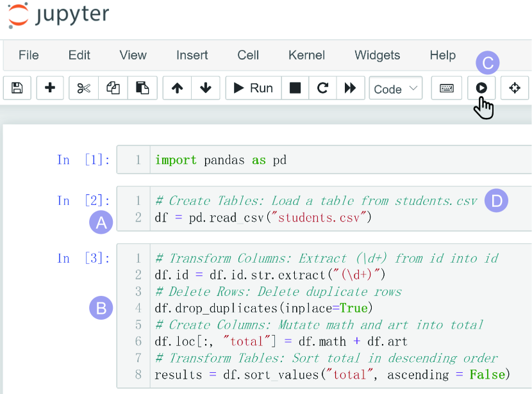Open the command palette keyboard icon
The height and width of the screenshot is (394, 532).
(447, 88)
